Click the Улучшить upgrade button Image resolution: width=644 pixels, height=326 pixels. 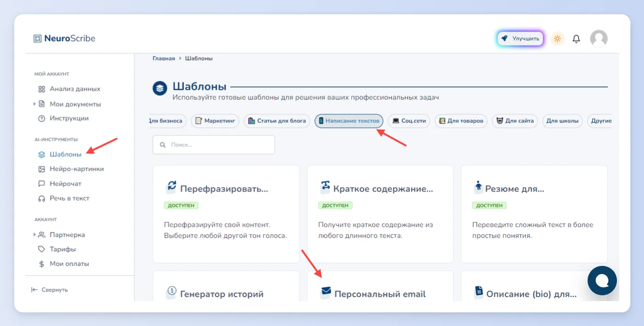520,39
